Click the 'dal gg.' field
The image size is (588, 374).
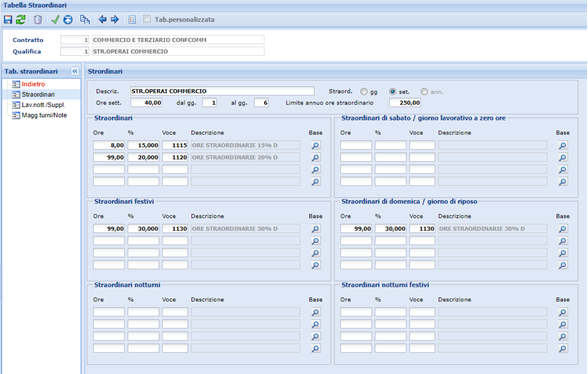210,102
